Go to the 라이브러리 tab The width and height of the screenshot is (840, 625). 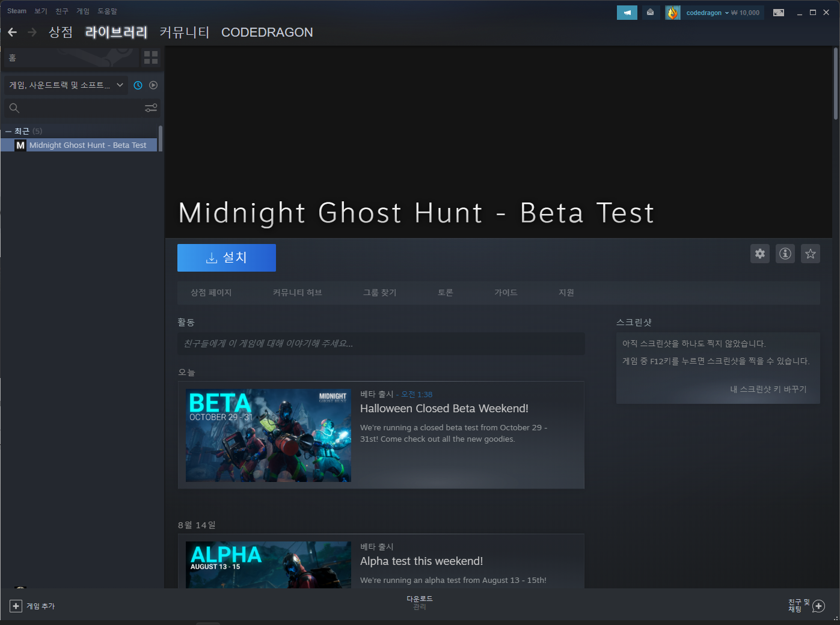[116, 32]
